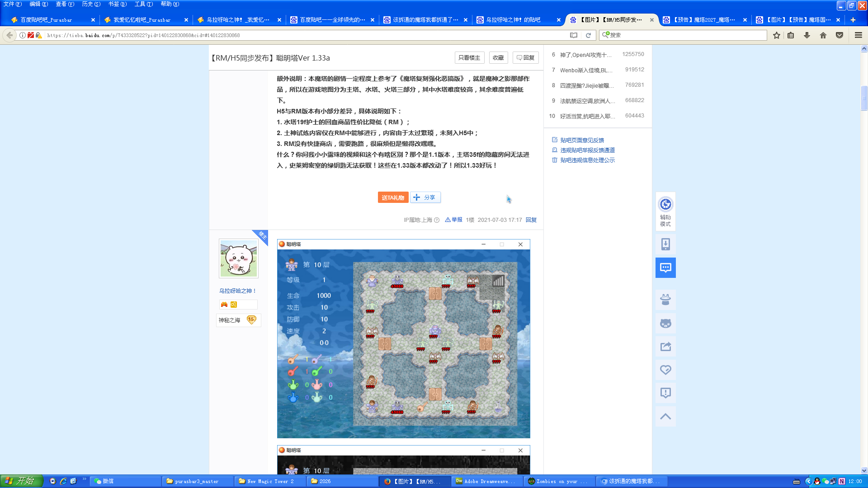
Task: Click the help icon beside IP属地:上海
Action: [x=437, y=221]
